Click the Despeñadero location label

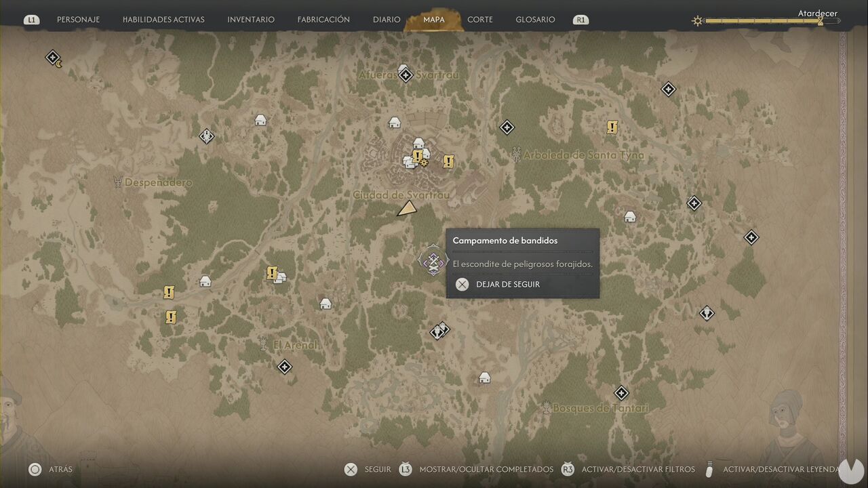(159, 183)
